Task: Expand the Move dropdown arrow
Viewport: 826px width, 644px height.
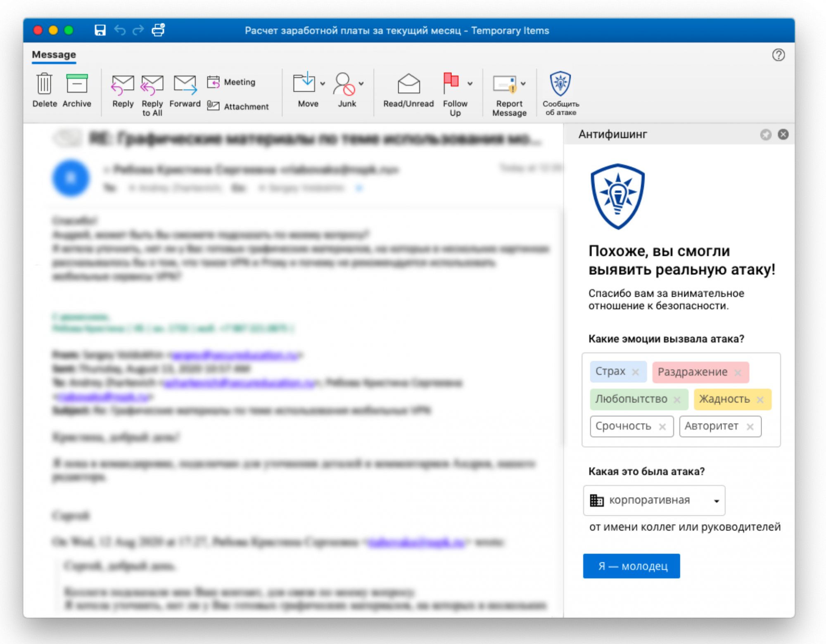Action: [x=323, y=84]
